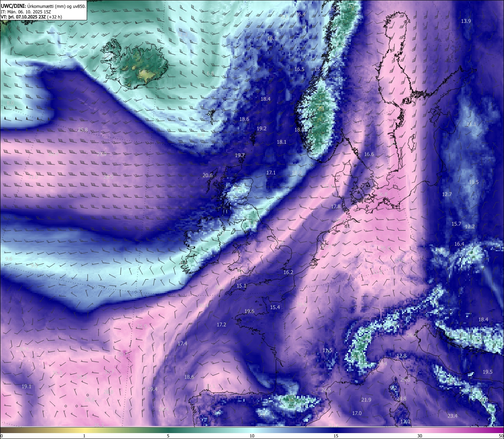The height and width of the screenshot is (439, 504).
Task: Click the 12.7 value on the map
Action: pos(447,194)
